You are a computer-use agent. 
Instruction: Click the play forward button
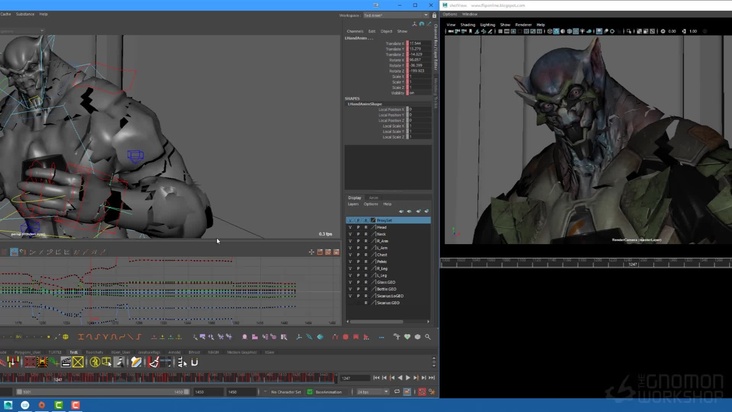pos(408,378)
